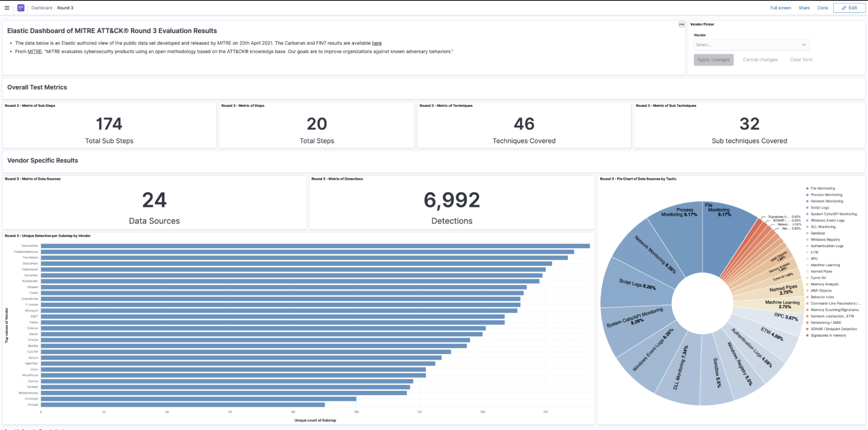
Task: Click the Script Logs legend entry
Action: (820, 208)
